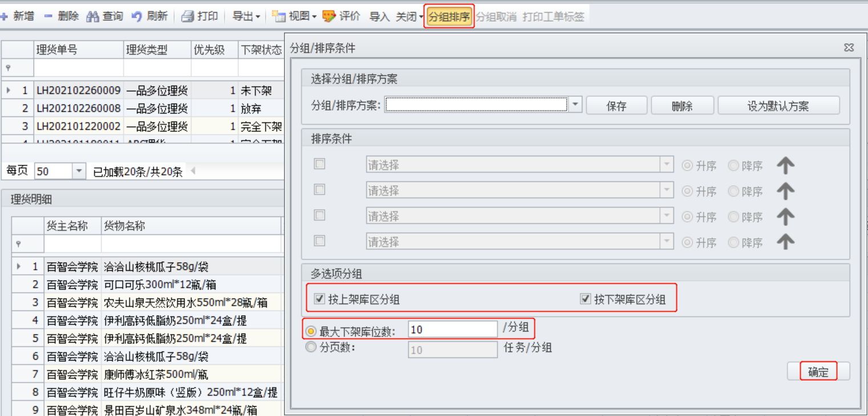Close the 分组/排序条件 dialog
Screen dimensions: 868x416
[x=849, y=48]
